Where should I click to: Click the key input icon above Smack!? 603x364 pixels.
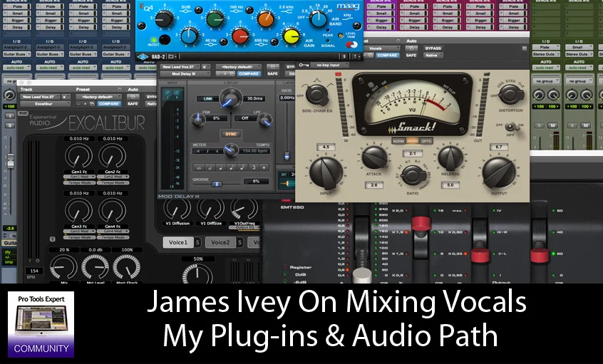[x=304, y=65]
